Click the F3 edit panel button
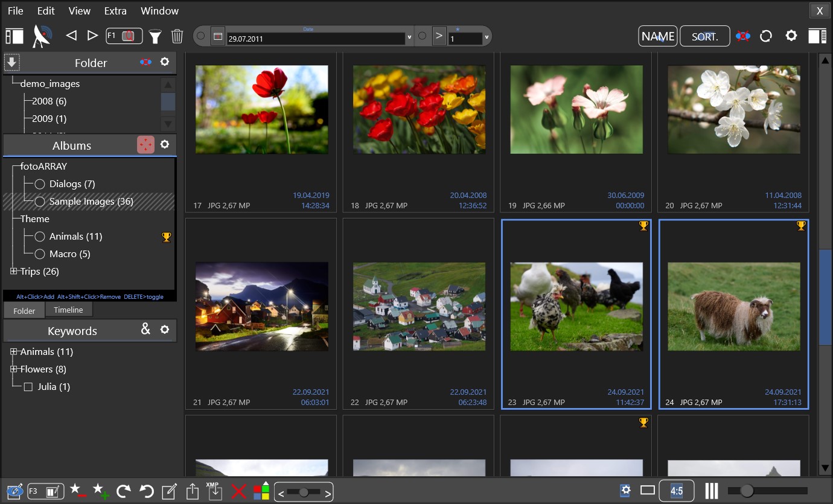The height and width of the screenshot is (504, 833). (46, 491)
